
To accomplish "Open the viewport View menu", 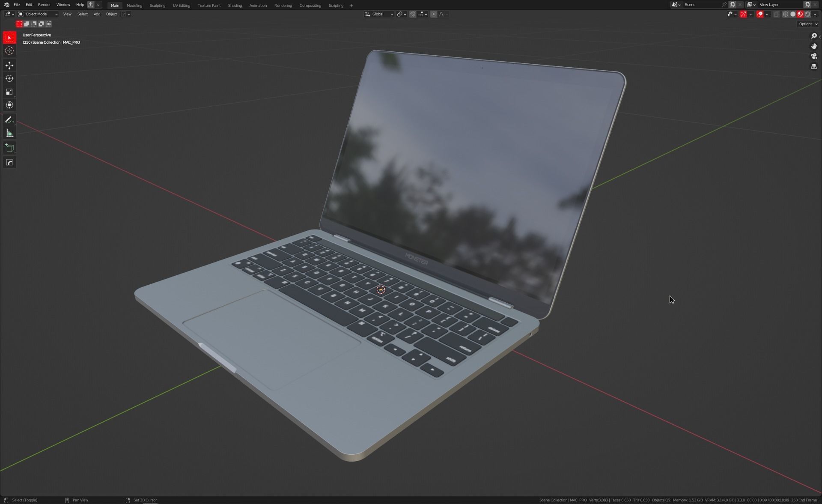I will 67,14.
